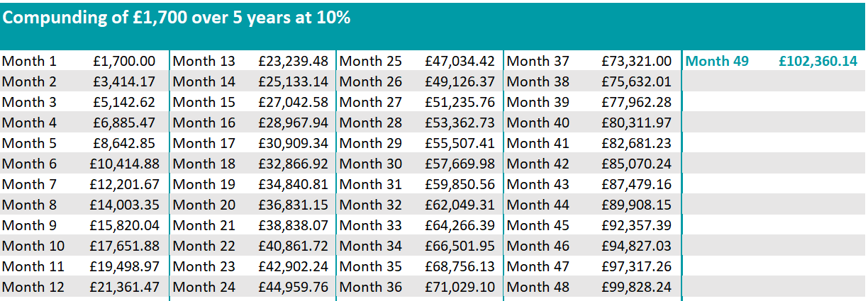Image resolution: width=868 pixels, height=301 pixels.
Task: Click the £44,959.76 amount cell
Action: tap(293, 287)
